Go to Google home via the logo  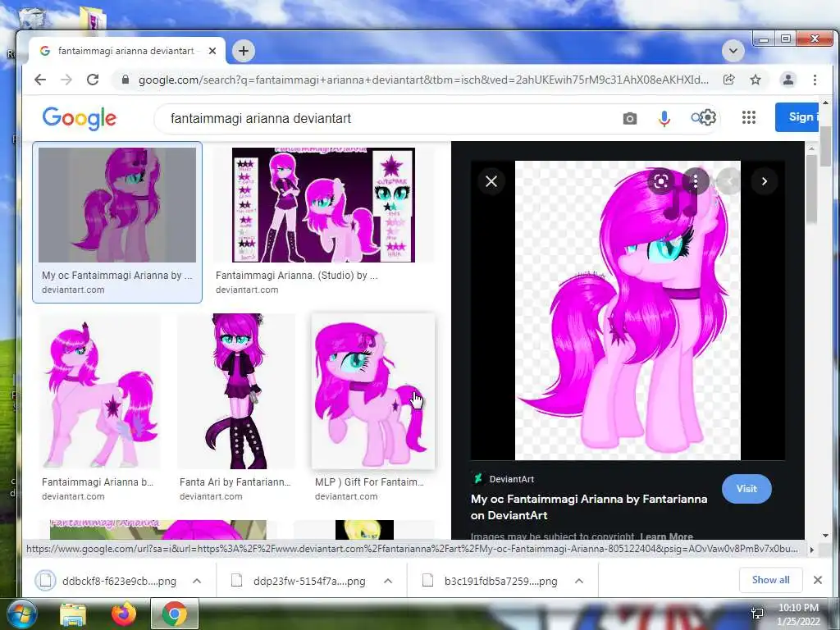[x=80, y=118]
